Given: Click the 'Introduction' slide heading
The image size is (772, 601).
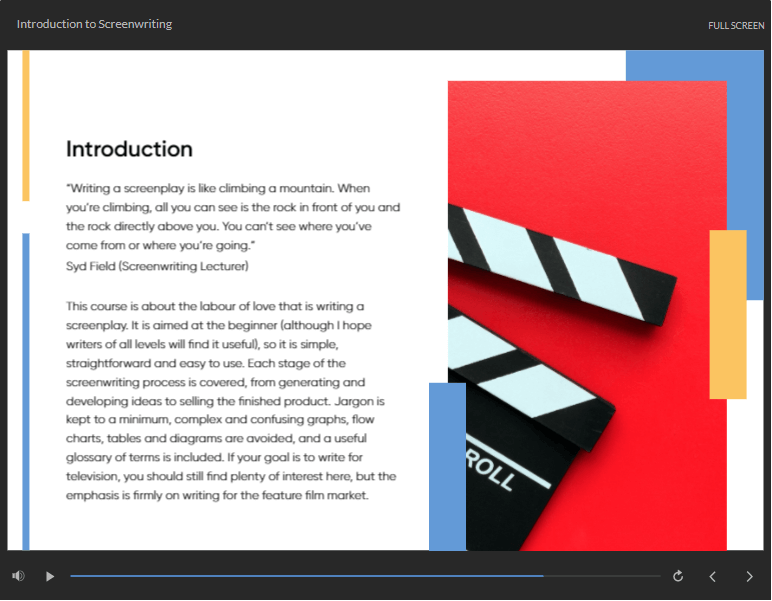Looking at the screenshot, I should click(x=129, y=149).
